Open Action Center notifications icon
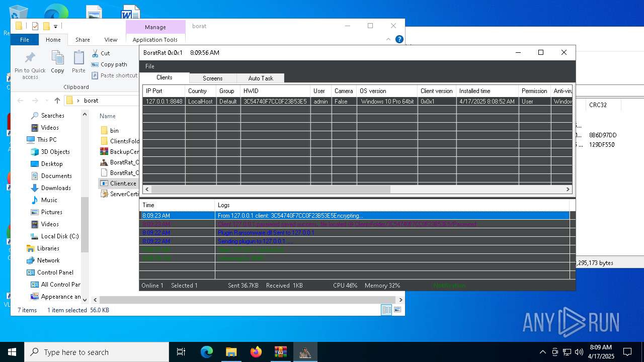 [x=627, y=352]
